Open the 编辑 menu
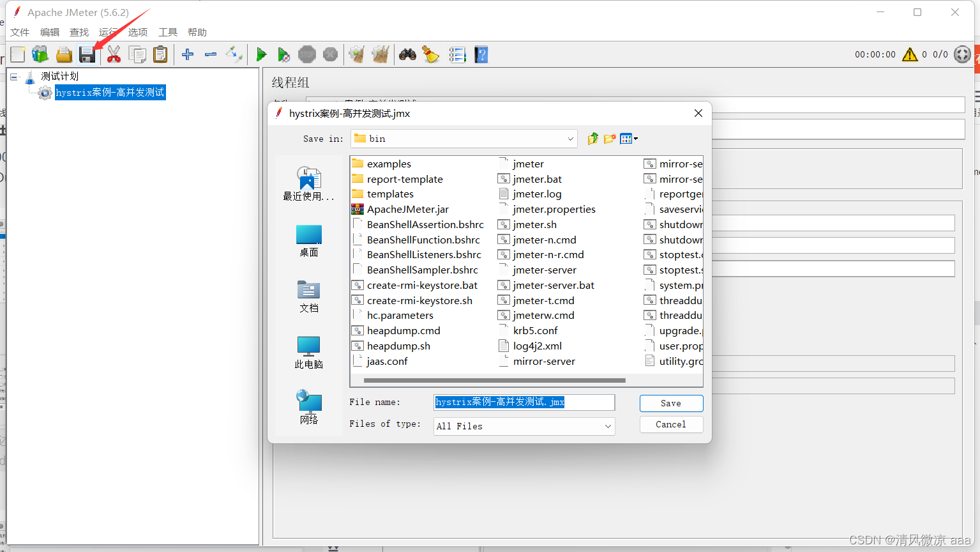This screenshot has width=980, height=552. tap(50, 32)
